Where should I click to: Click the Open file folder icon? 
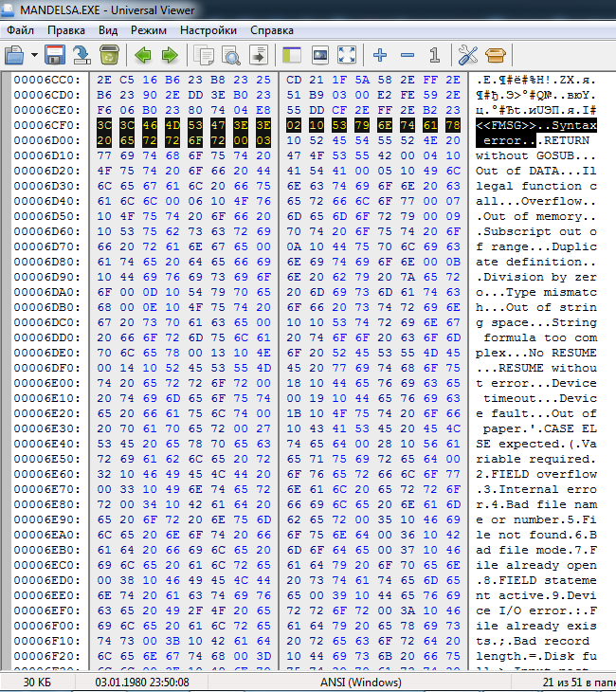click(x=14, y=55)
